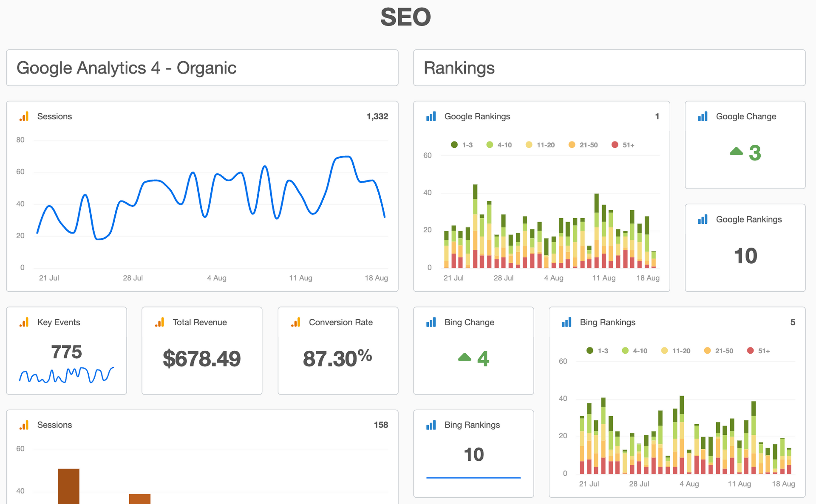Click the green up arrow in Google Change

point(736,151)
